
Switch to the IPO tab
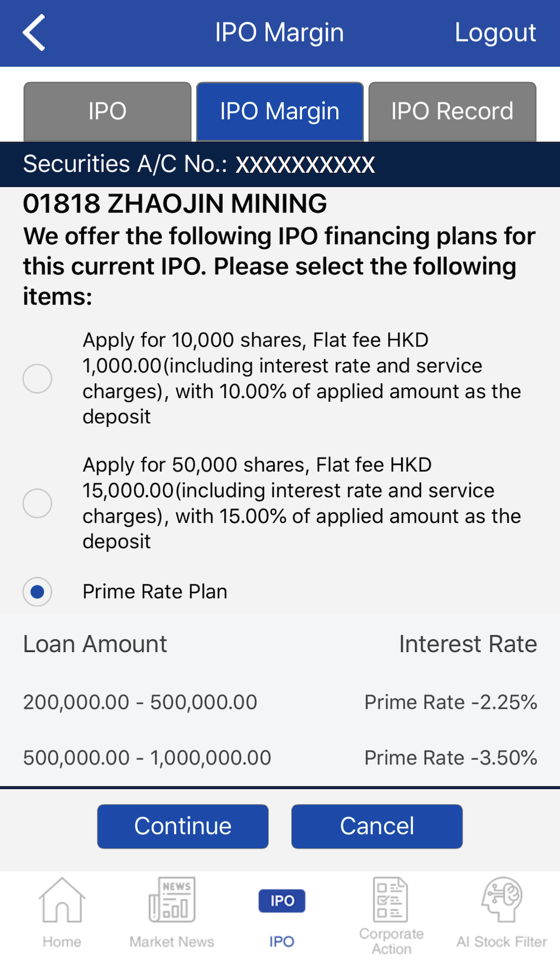[x=108, y=112]
